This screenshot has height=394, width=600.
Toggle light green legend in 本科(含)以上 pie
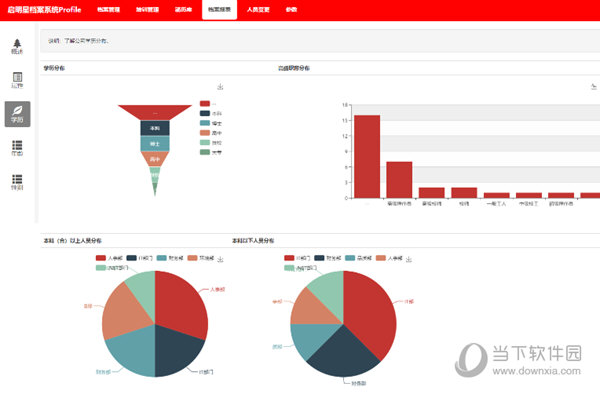point(112,268)
